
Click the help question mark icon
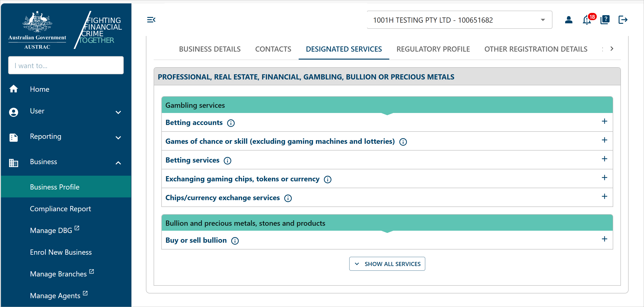[x=605, y=20]
